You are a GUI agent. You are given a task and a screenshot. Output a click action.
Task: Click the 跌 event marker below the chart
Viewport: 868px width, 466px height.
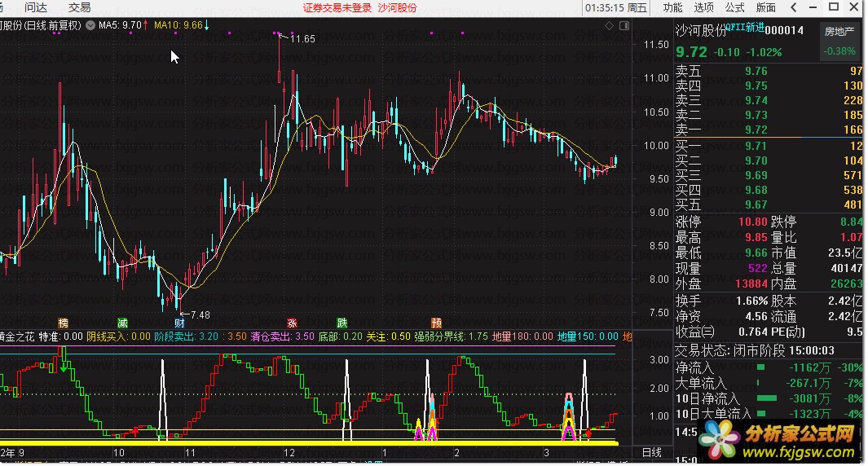pos(342,323)
